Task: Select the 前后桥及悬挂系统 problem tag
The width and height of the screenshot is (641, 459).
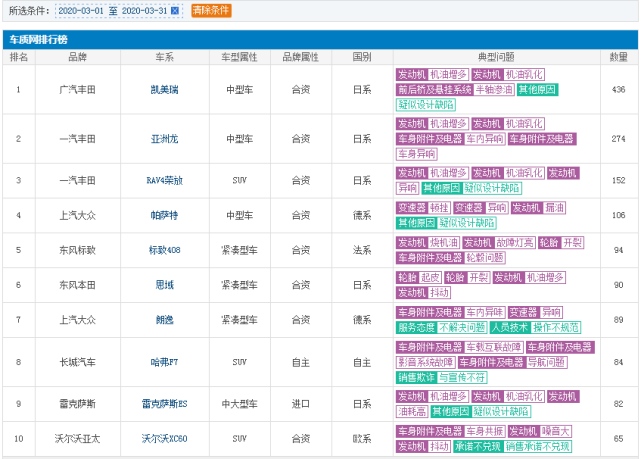Action: pos(429,89)
